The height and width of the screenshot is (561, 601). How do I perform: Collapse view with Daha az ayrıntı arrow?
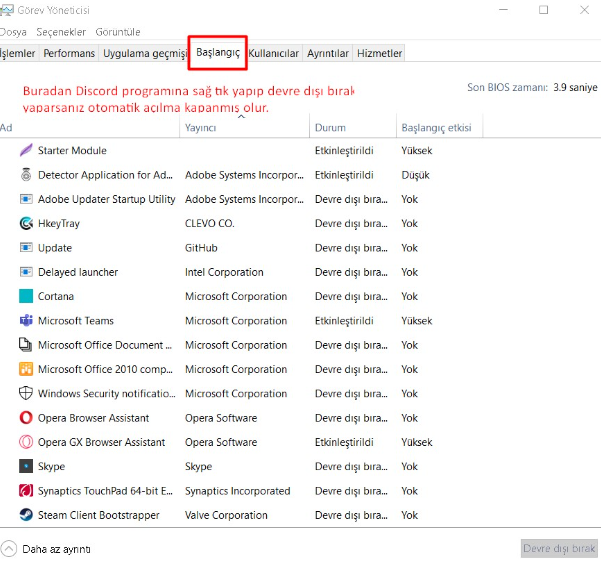coord(8,549)
